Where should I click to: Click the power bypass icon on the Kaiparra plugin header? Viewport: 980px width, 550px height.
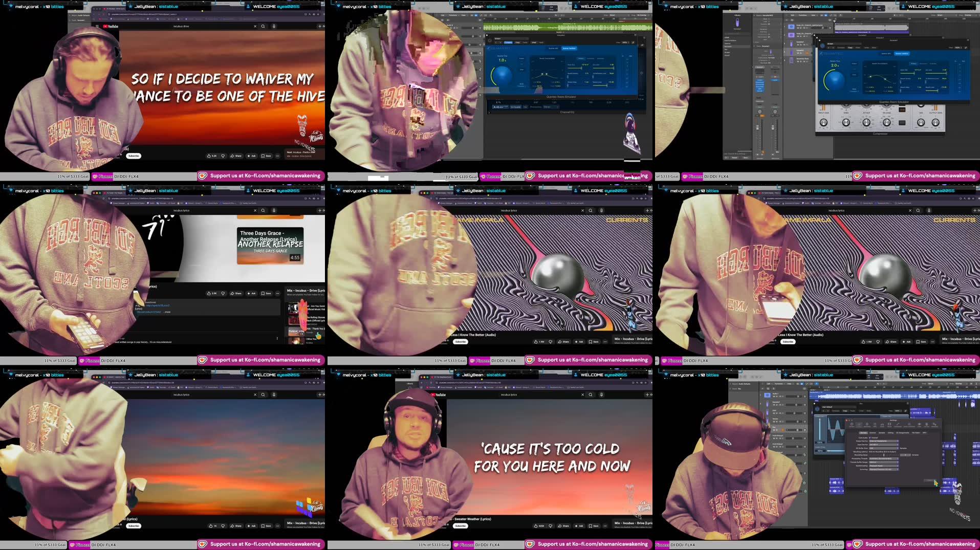pyautogui.click(x=490, y=40)
